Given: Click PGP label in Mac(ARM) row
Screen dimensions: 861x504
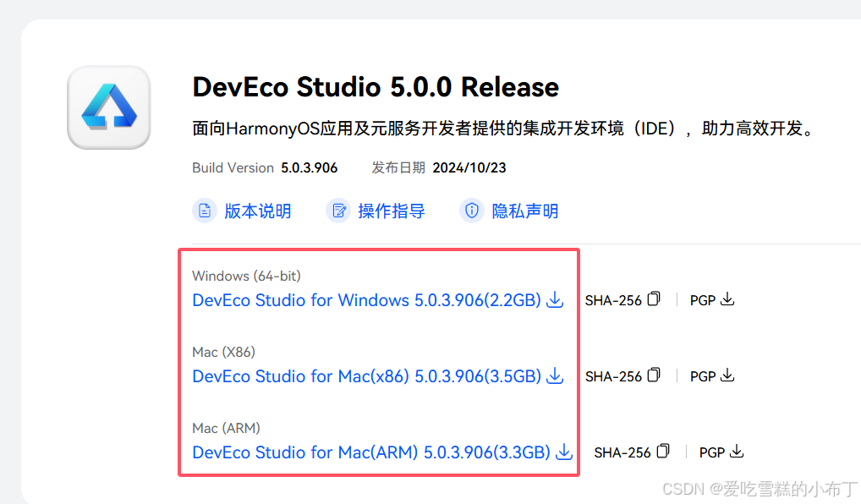Looking at the screenshot, I should tap(712, 453).
